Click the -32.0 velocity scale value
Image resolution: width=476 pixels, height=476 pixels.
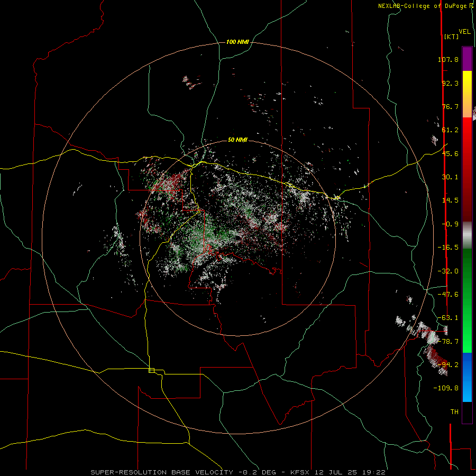click(x=448, y=271)
